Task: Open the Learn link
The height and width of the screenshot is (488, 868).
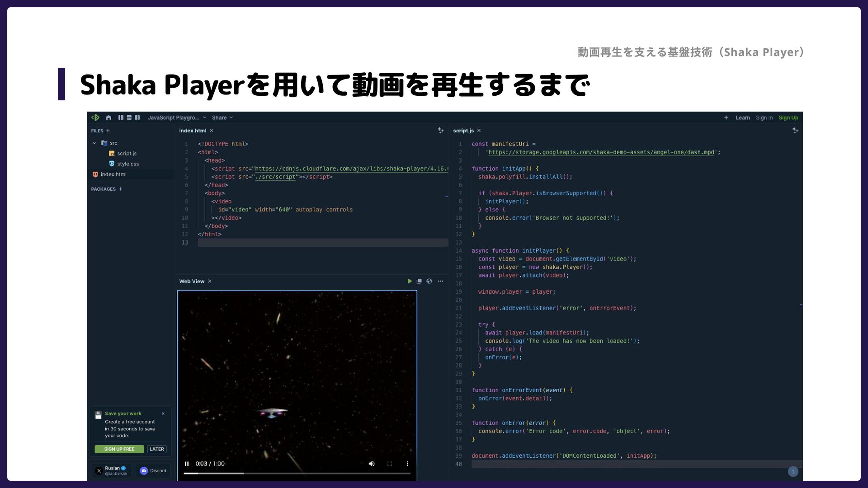Action: coord(743,117)
